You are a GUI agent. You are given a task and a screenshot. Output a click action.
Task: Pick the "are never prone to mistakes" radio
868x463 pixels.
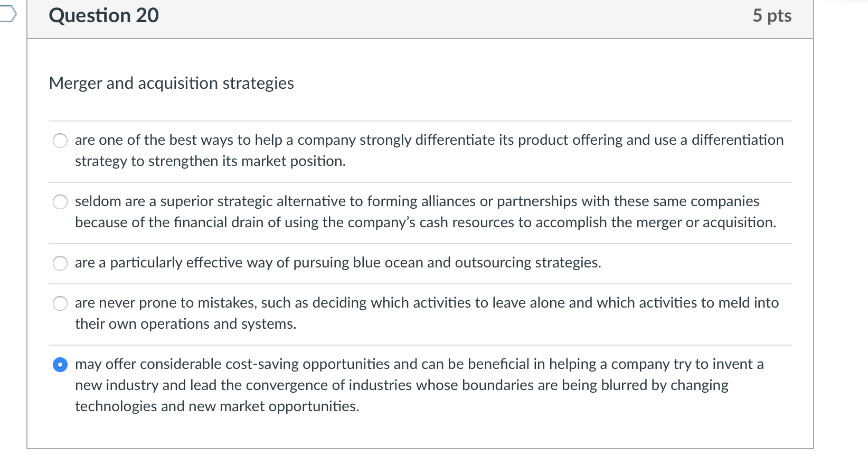60,303
